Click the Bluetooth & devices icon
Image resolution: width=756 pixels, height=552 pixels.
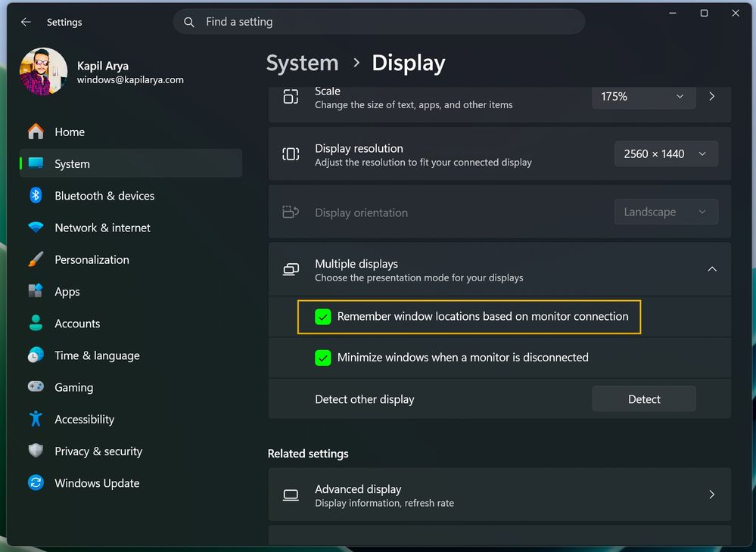coord(36,196)
